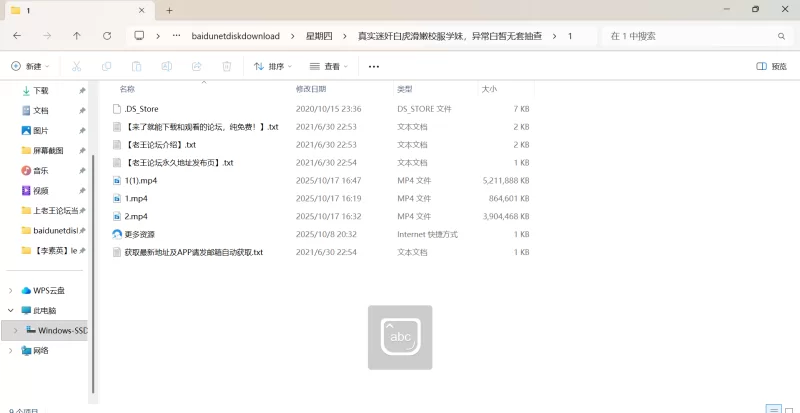Select the 2.mp4 file
This screenshot has height=413, width=800.
coord(136,216)
